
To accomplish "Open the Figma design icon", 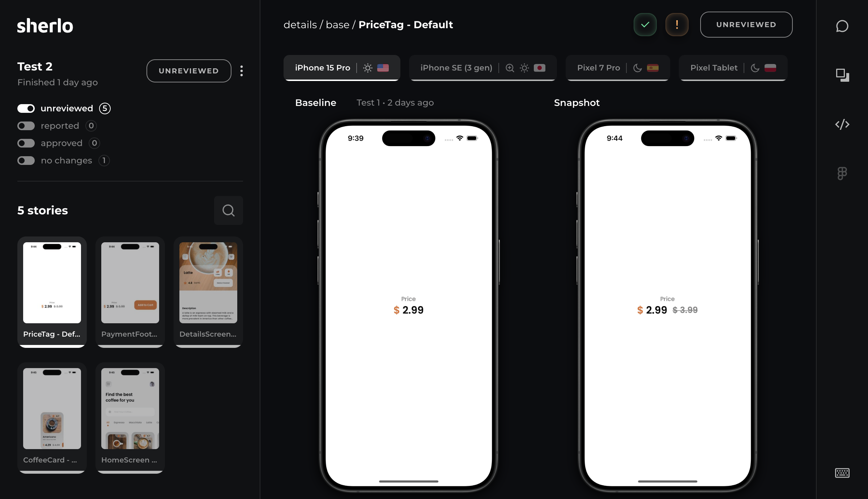I will coord(842,174).
